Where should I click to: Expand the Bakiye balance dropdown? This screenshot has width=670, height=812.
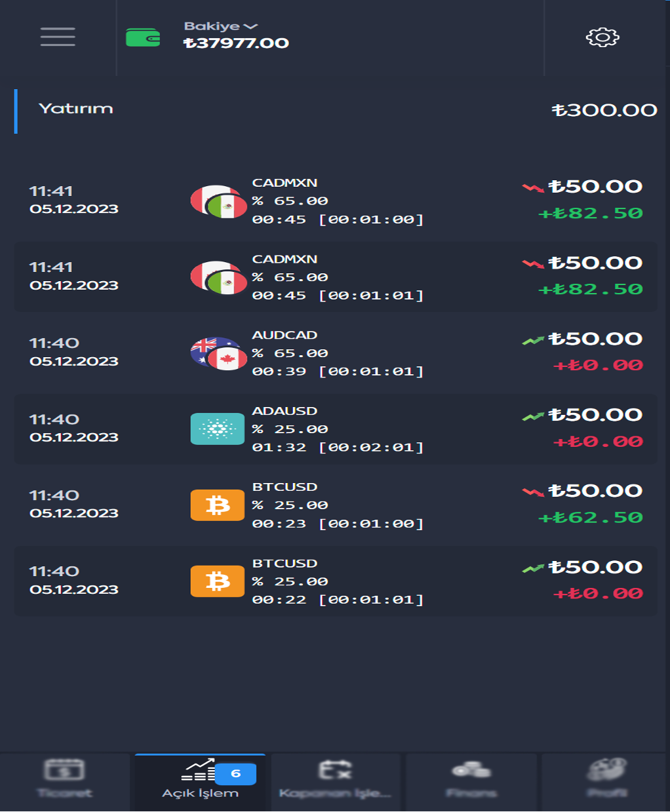coord(221,26)
